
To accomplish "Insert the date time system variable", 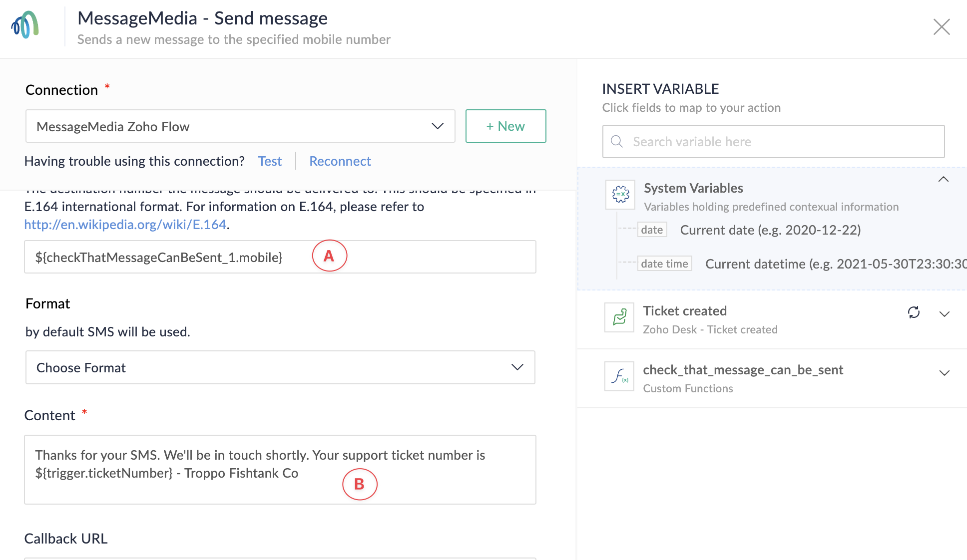I will pos(664,264).
